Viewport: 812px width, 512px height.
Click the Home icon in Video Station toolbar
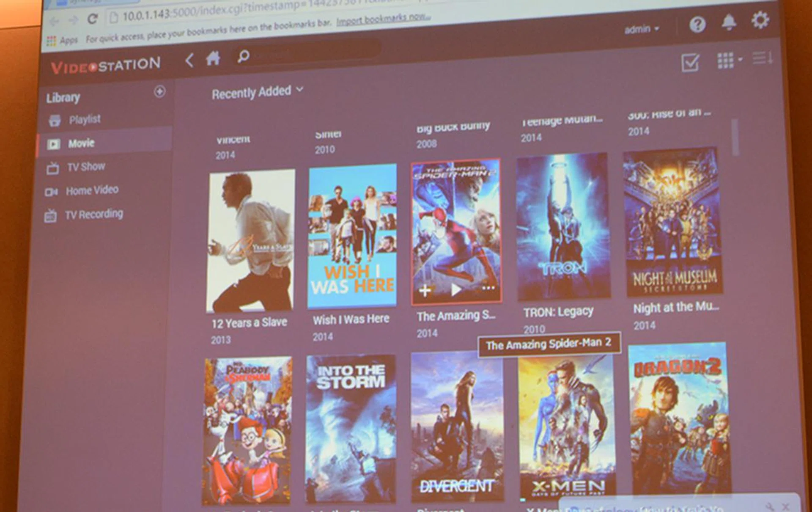[x=213, y=58]
